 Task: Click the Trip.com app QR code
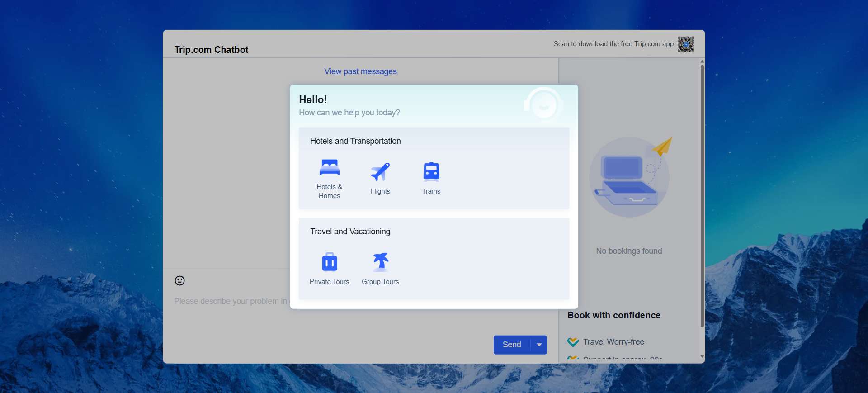click(685, 44)
